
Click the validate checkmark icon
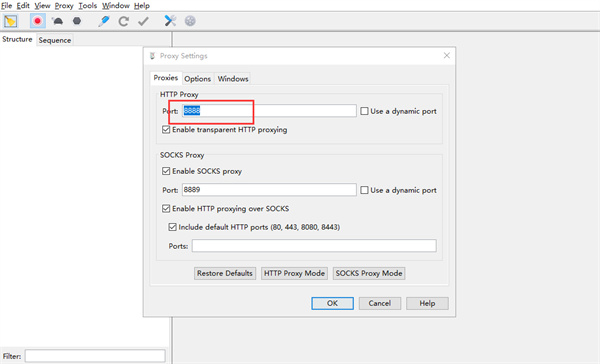tap(143, 21)
